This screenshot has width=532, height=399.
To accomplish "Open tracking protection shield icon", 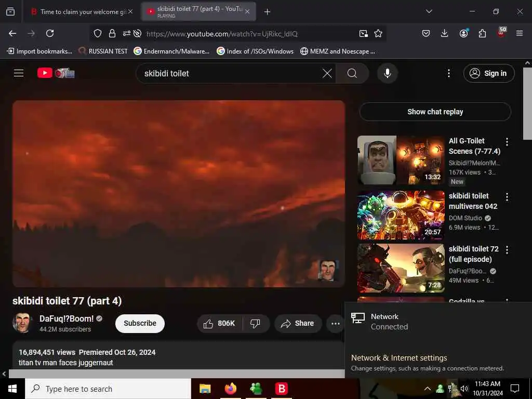I will click(98, 33).
